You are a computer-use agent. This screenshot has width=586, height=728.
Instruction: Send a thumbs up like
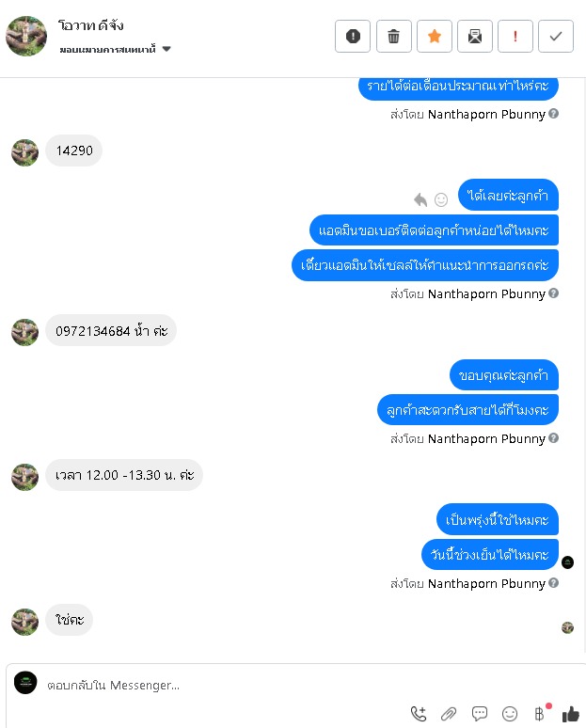click(x=571, y=714)
